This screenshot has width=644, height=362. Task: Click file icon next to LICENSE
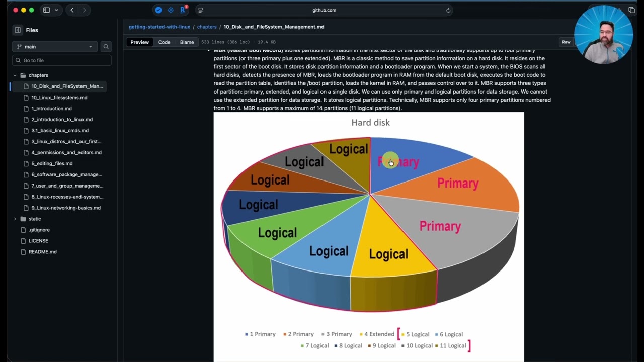tap(23, 241)
